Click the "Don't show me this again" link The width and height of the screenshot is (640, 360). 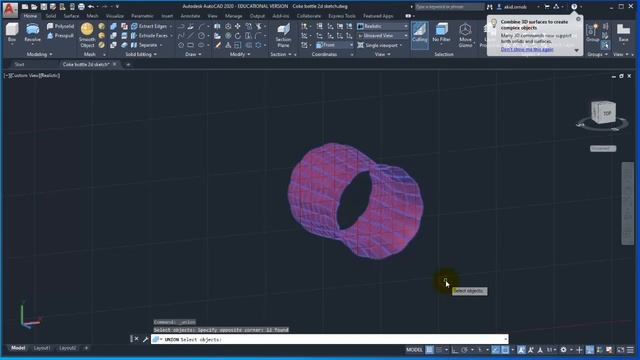coord(527,49)
